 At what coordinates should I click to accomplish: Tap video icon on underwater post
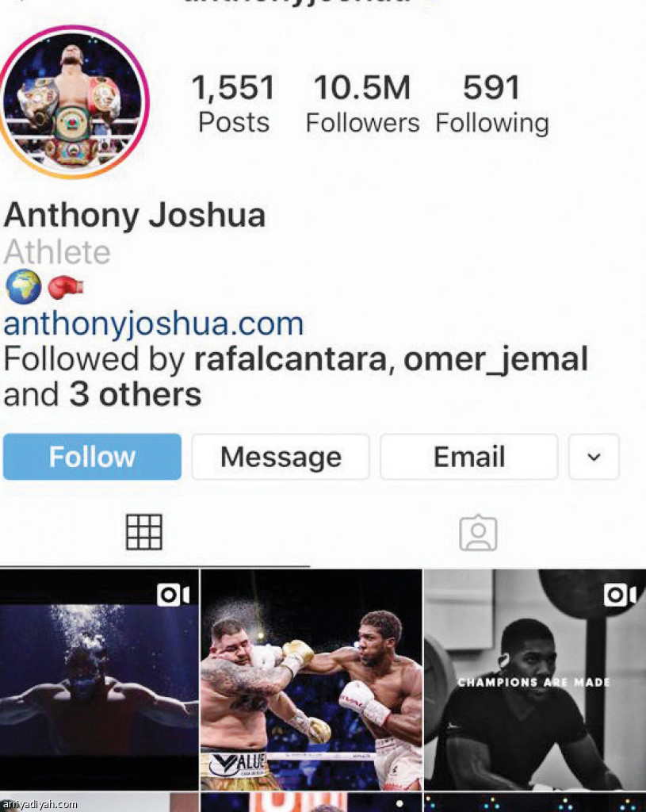tap(173, 595)
